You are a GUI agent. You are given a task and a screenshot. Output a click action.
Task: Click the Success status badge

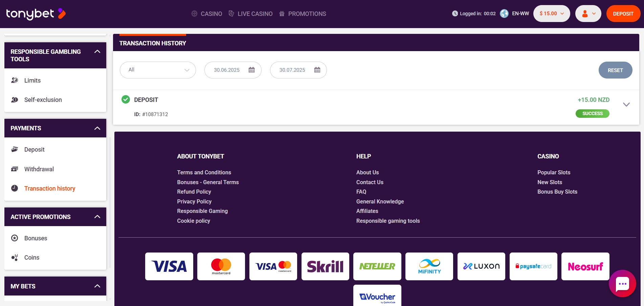[593, 113]
